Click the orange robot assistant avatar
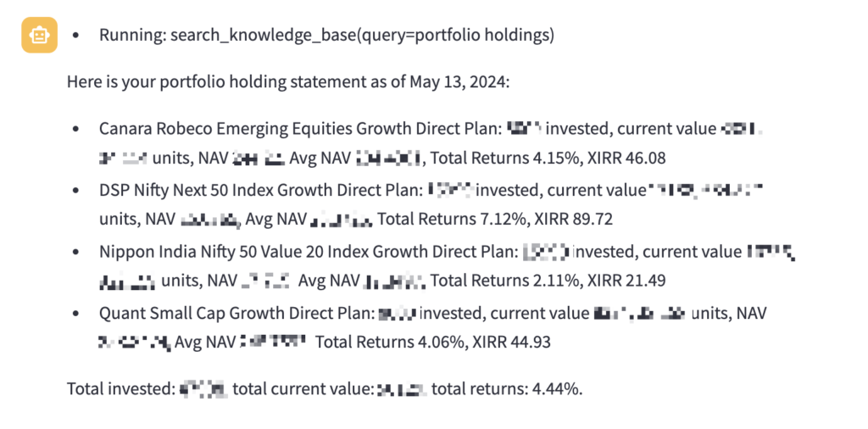 (39, 35)
